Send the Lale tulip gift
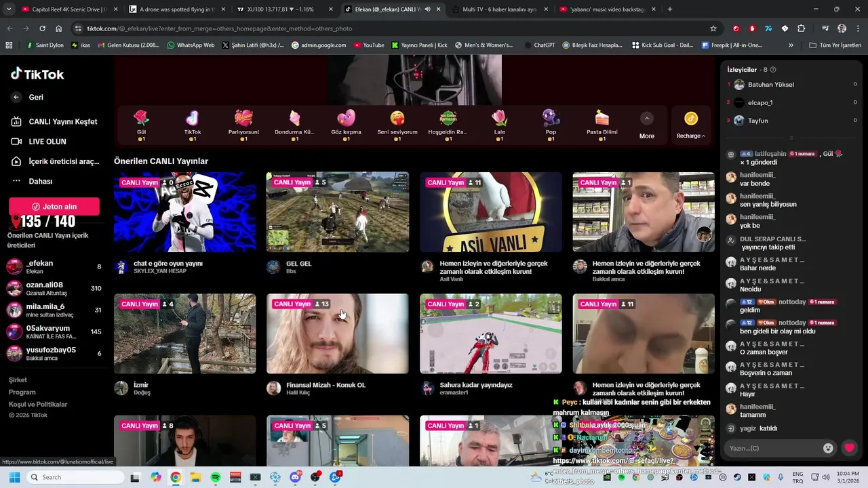 pos(499,125)
